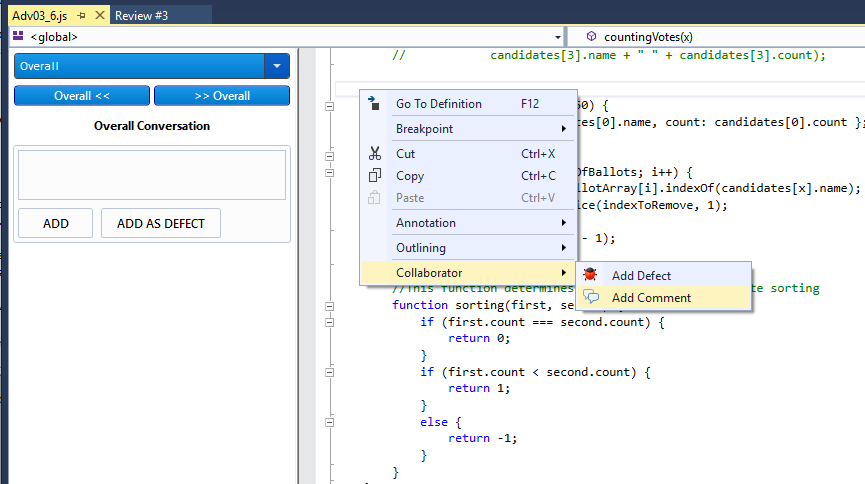Collapse the 'if first.count === second.count' block
The height and width of the screenshot is (484, 865).
pyautogui.click(x=329, y=322)
